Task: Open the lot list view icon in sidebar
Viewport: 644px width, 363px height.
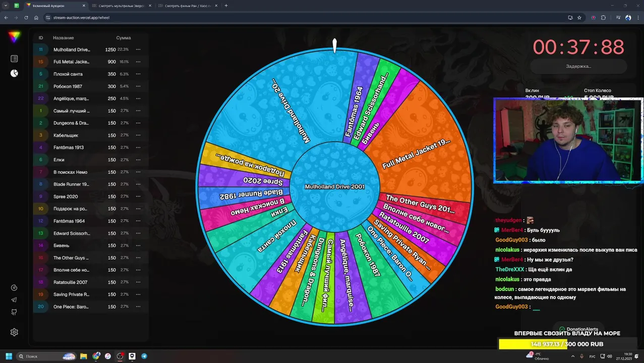Action: [14, 59]
